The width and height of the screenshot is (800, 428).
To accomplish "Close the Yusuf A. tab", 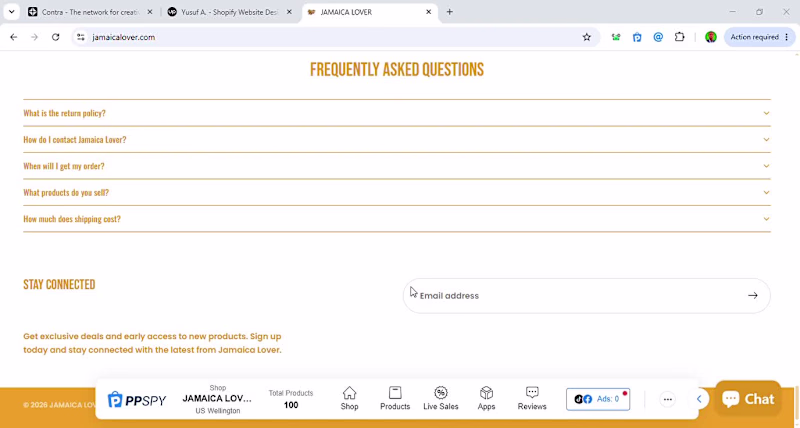I will tap(289, 12).
